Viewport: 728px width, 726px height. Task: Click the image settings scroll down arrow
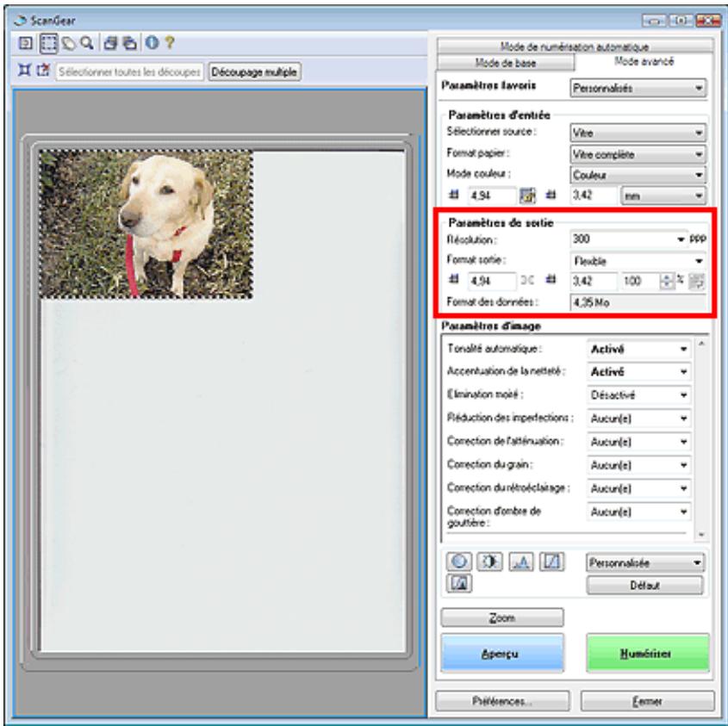(x=701, y=535)
